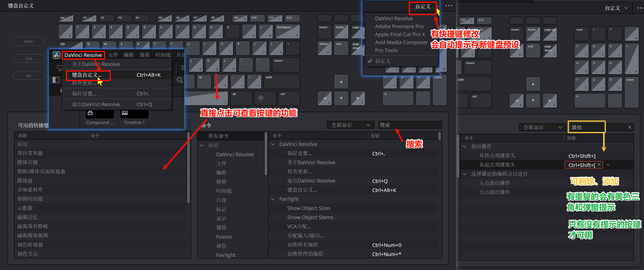The image size is (644, 270).
Task: Click the right arrow key in the main keyboard
Action: [358, 98]
